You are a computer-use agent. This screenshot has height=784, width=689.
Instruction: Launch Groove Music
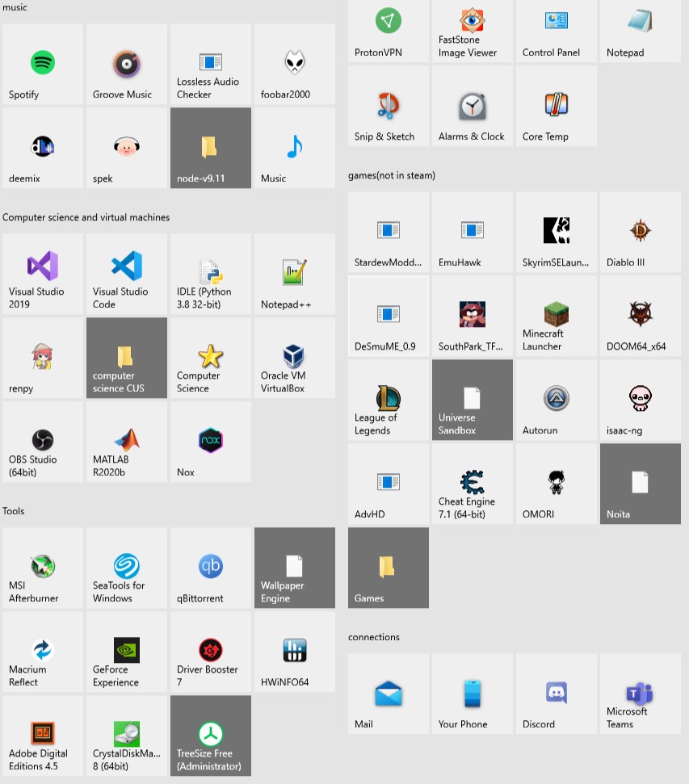[127, 64]
